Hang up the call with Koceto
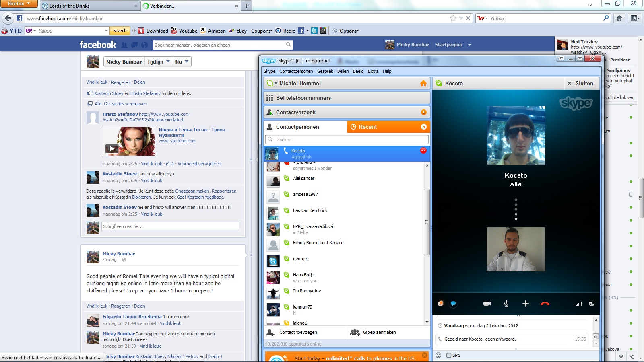The height and width of the screenshot is (362, 644). click(x=545, y=304)
